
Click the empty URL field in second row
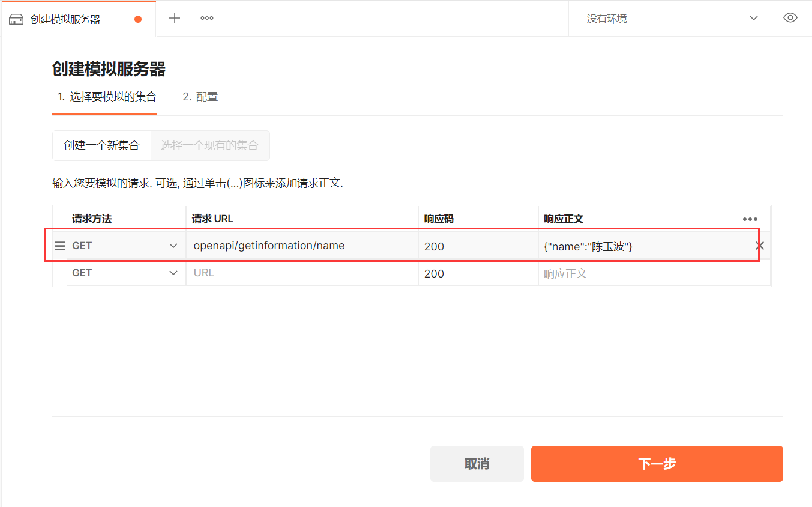coord(302,273)
